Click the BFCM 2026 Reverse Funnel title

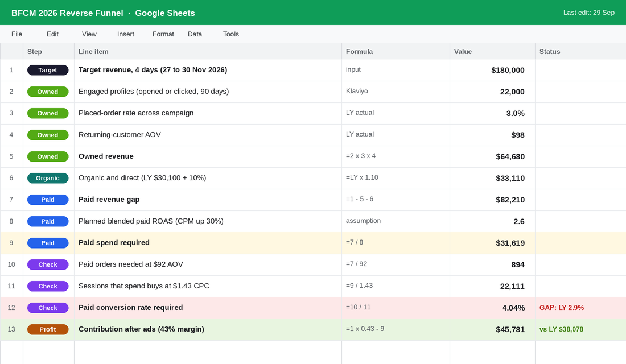click(x=67, y=13)
